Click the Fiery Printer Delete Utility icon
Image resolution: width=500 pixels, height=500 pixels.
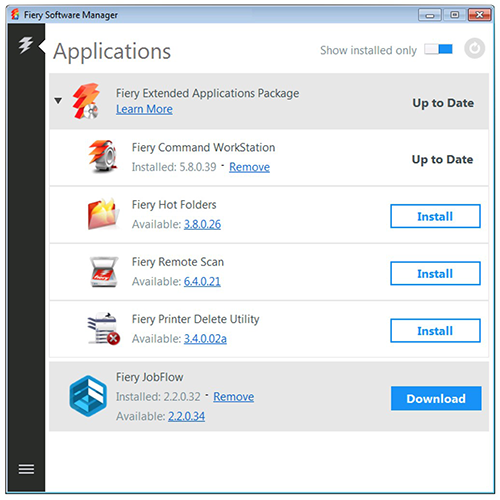(x=103, y=329)
